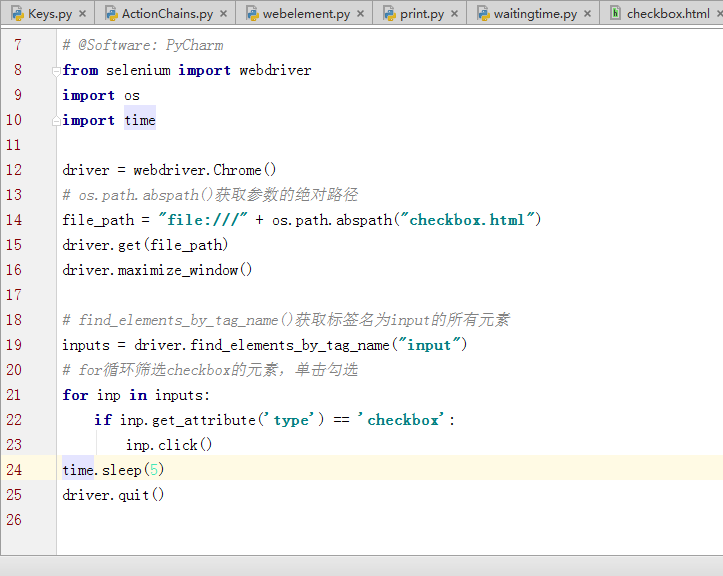
Task: Click the Python file icon on Keys.py tab
Action: coord(17,13)
